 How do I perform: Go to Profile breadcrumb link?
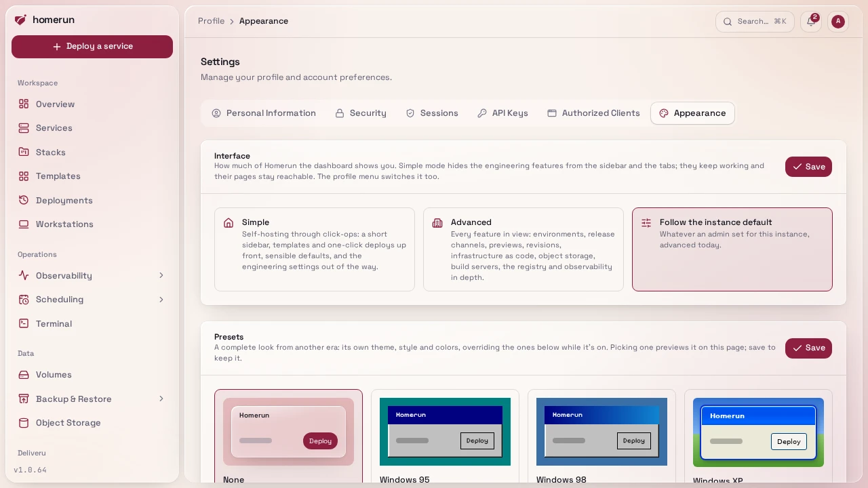211,21
